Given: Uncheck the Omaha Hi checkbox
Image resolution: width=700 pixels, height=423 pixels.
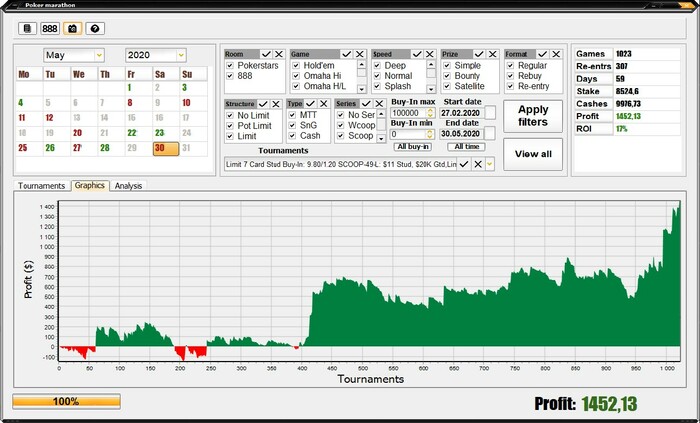Looking at the screenshot, I should tap(296, 76).
